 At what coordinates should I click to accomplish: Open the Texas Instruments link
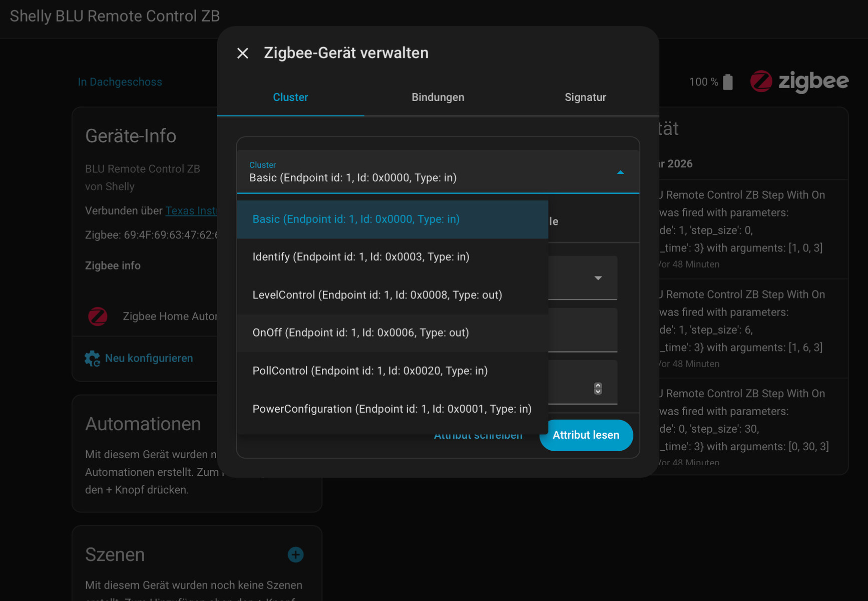point(191,211)
